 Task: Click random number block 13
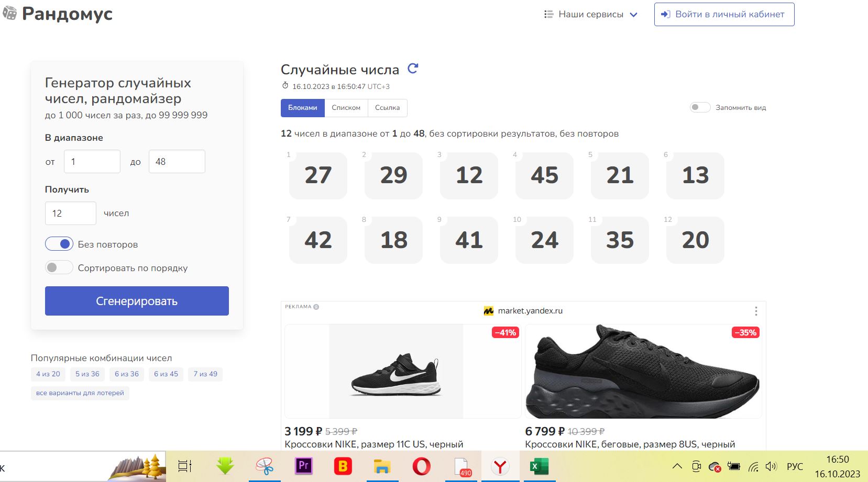[x=695, y=175]
